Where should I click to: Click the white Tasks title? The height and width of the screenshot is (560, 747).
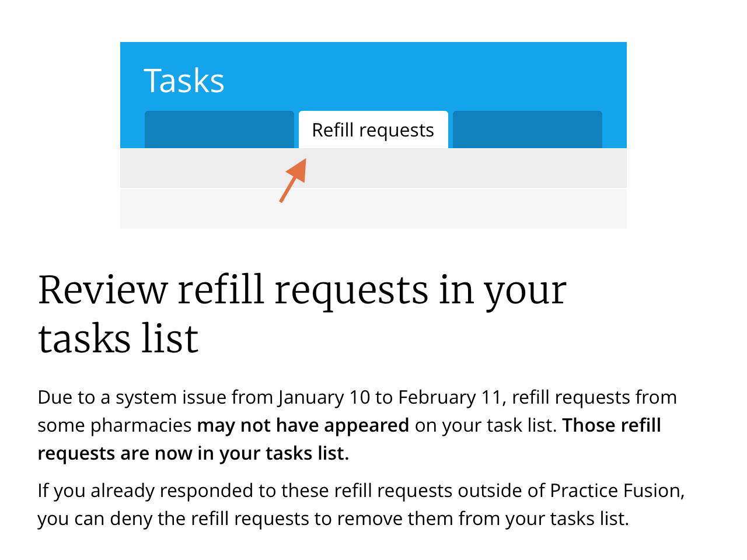pos(184,80)
